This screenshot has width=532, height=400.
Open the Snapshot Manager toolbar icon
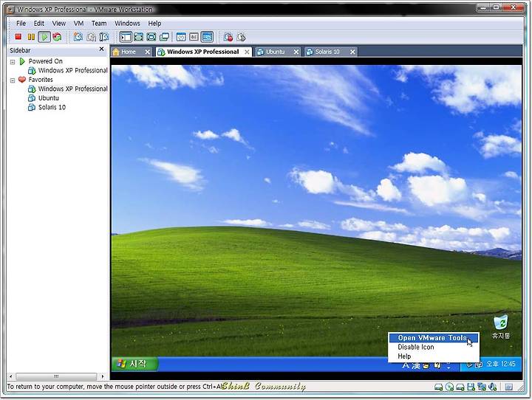(x=104, y=37)
